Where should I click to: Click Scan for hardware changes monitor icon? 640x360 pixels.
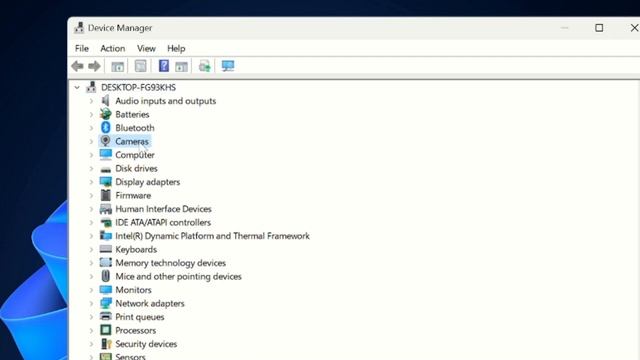click(x=228, y=66)
